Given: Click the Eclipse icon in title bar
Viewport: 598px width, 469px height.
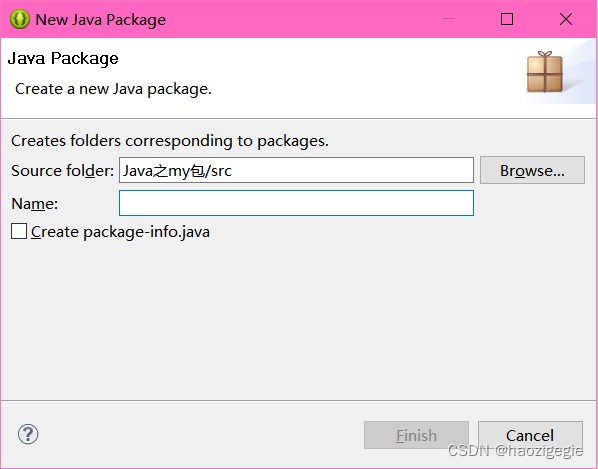Looking at the screenshot, I should (19, 19).
